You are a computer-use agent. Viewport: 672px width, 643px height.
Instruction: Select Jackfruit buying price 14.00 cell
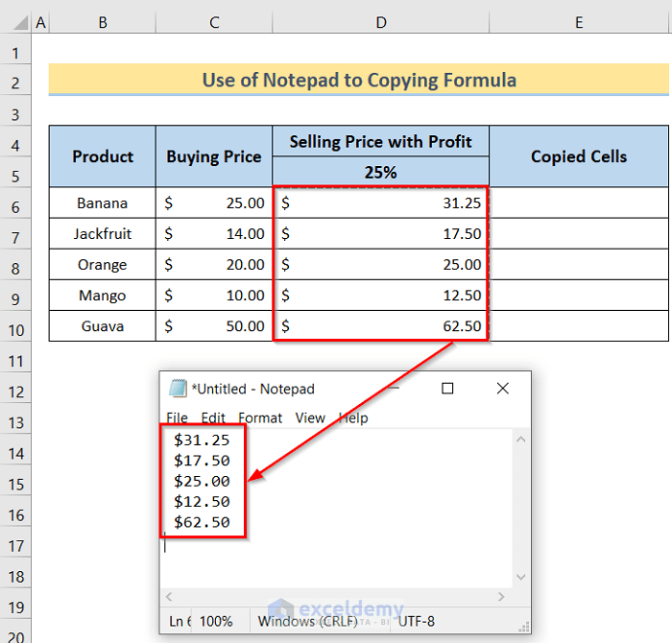tap(214, 233)
